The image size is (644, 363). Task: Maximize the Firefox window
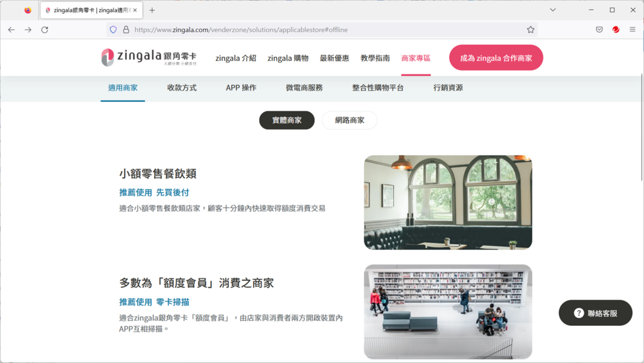tap(612, 10)
